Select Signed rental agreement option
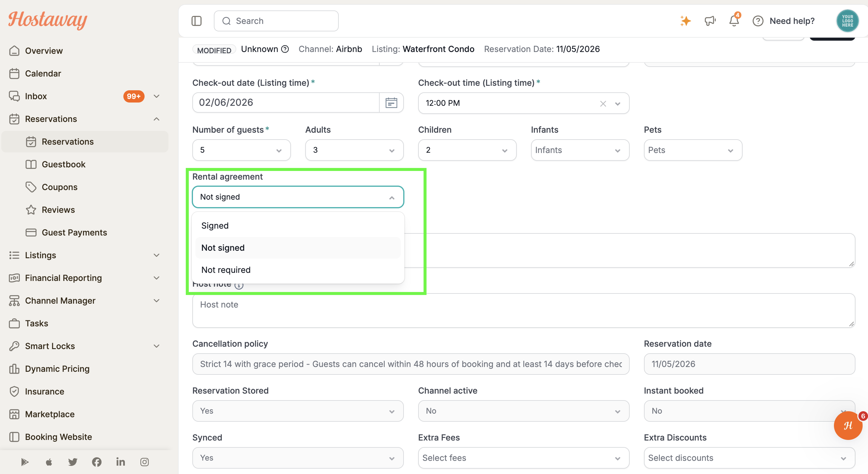 (x=298, y=226)
